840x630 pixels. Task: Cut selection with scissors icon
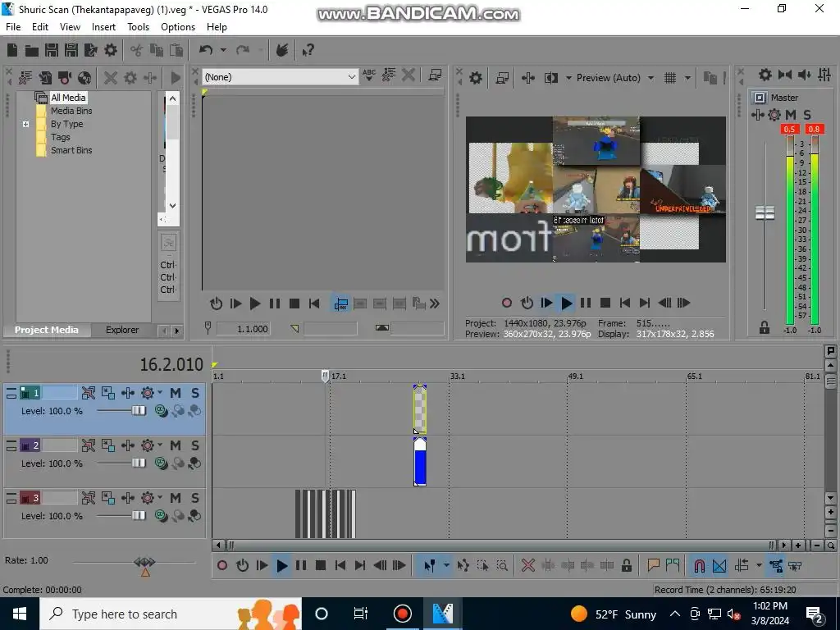tap(137, 50)
